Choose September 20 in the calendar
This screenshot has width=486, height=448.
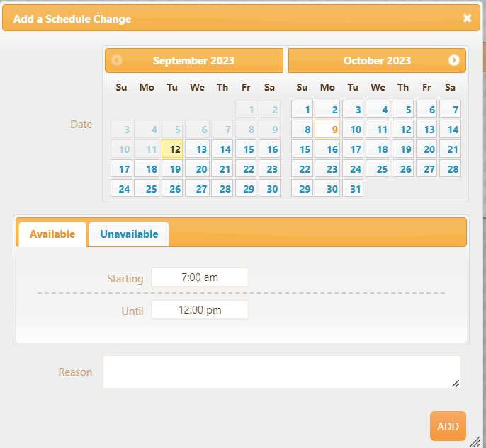pyautogui.click(x=198, y=168)
